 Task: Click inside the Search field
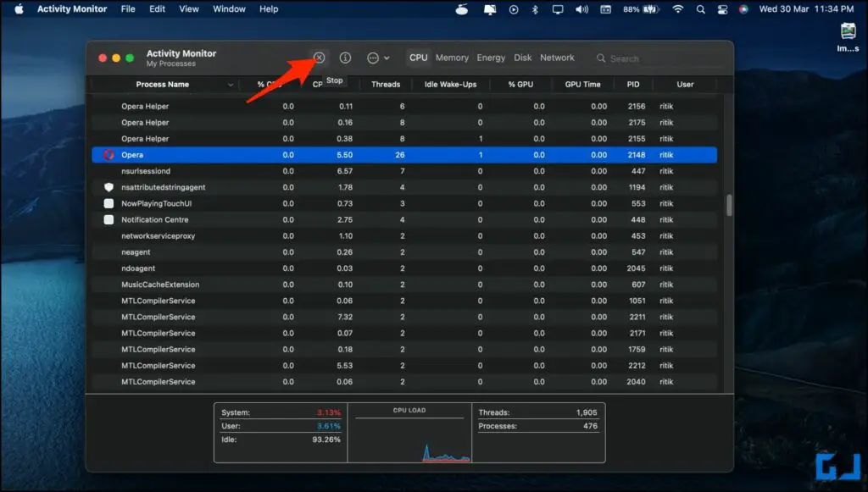[644, 58]
